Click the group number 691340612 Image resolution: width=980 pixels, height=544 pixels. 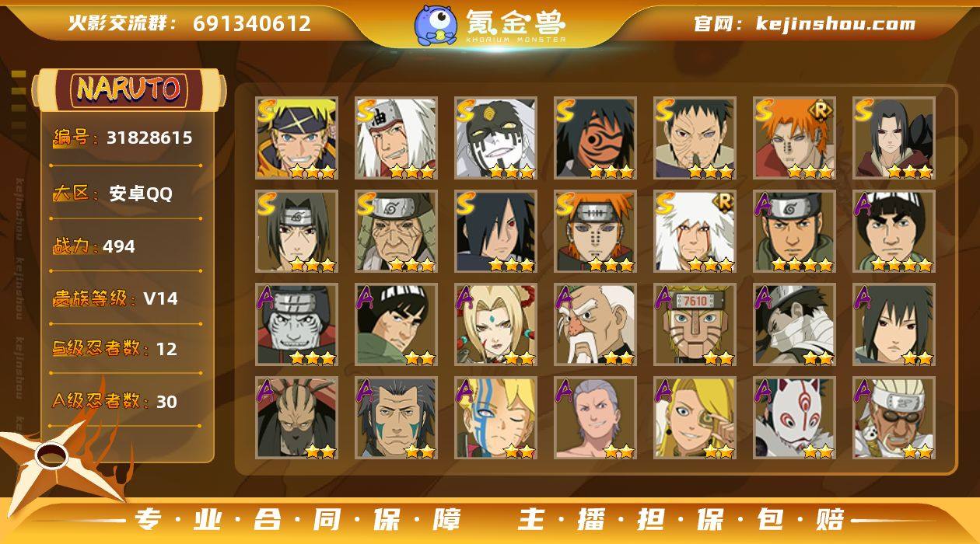[x=252, y=24]
